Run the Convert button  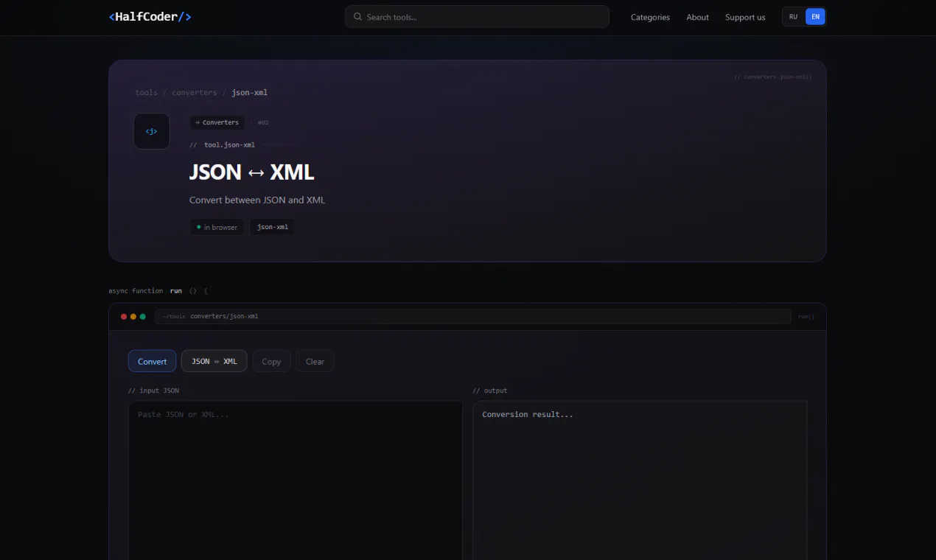tap(153, 361)
